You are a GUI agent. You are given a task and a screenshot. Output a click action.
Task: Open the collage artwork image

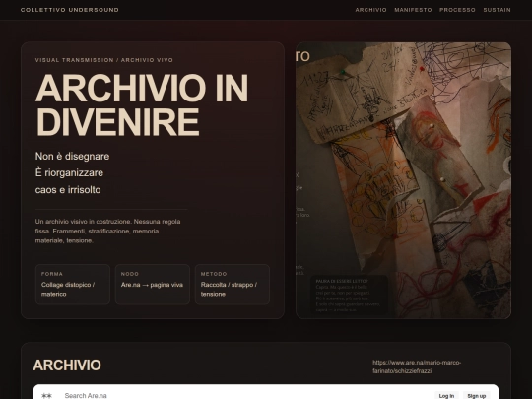403,180
